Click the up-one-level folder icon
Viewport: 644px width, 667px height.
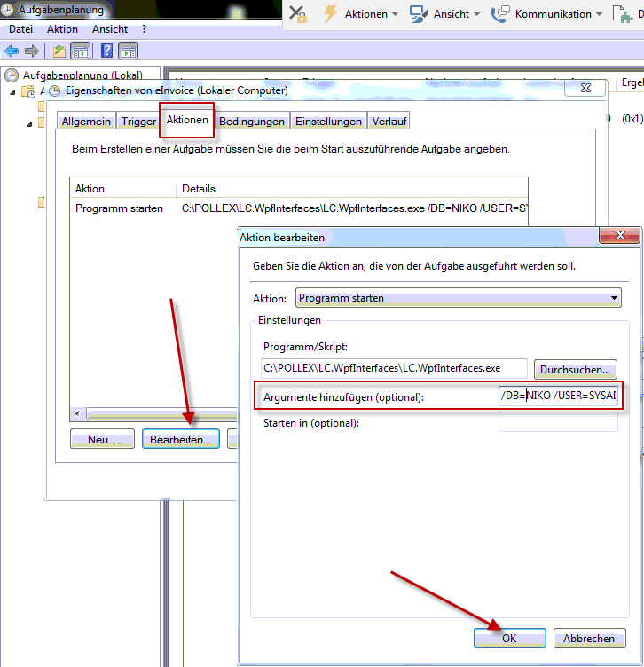(x=59, y=51)
